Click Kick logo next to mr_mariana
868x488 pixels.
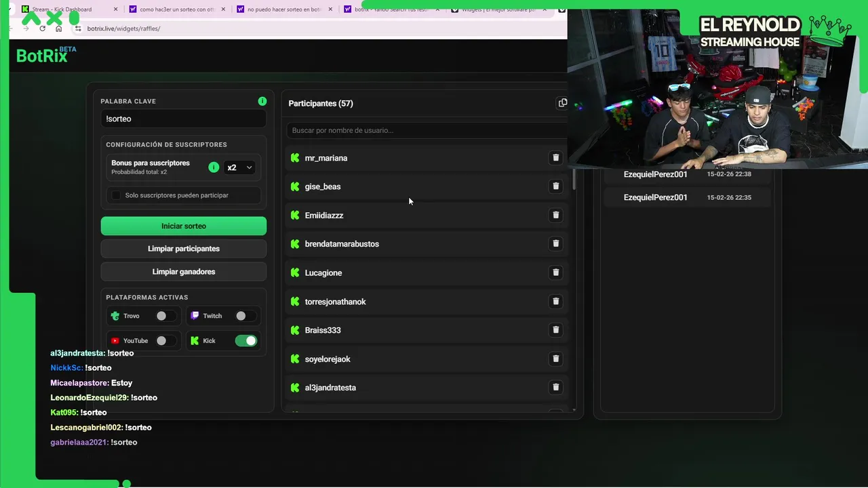295,158
